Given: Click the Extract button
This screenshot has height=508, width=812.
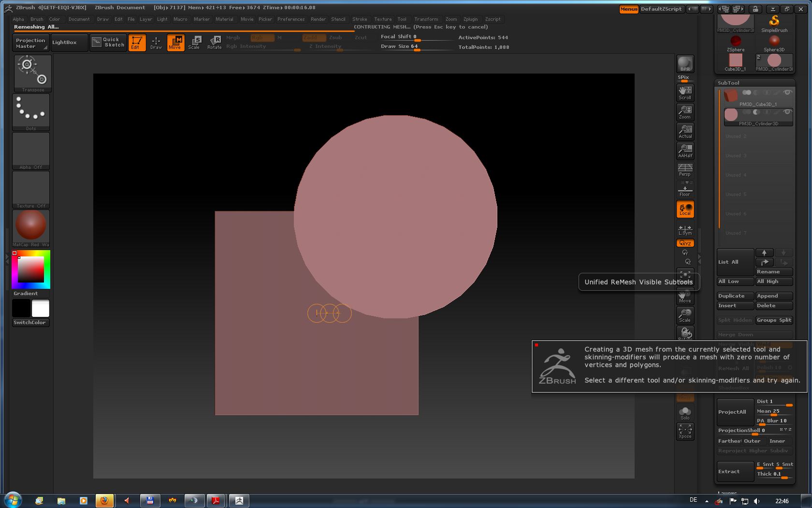Looking at the screenshot, I should (735, 471).
